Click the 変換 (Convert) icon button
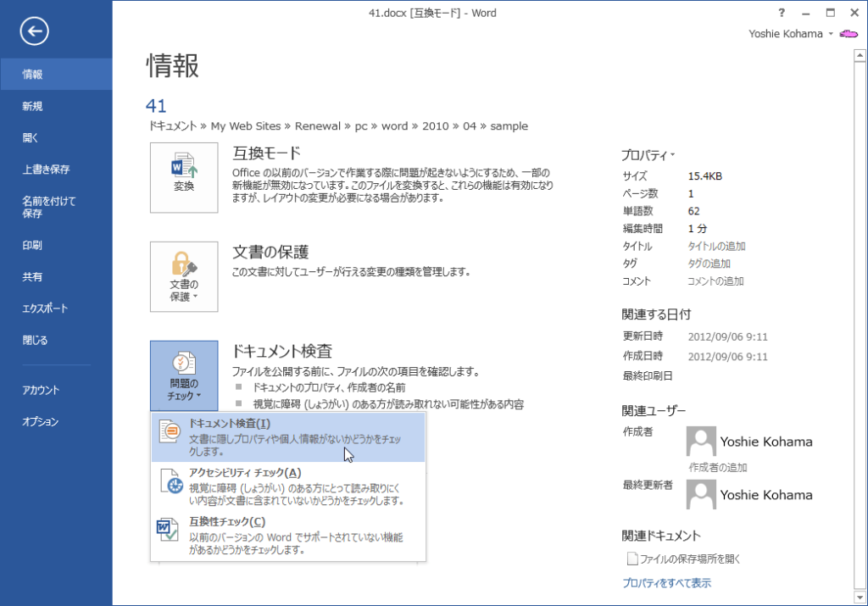This screenshot has height=606, width=868. (x=184, y=177)
